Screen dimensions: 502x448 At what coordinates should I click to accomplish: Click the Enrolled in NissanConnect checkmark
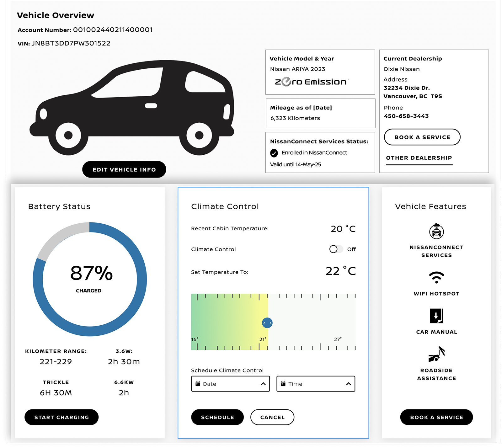pos(274,153)
